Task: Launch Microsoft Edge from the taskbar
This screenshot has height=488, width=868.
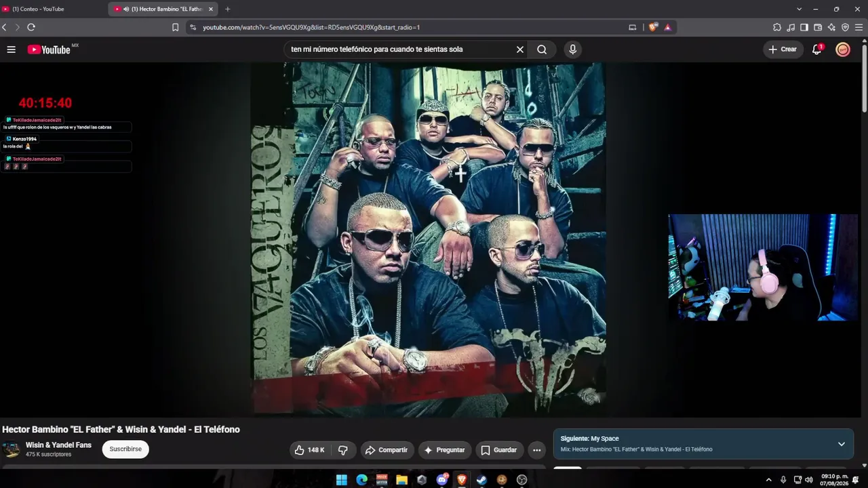Action: pyautogui.click(x=361, y=480)
